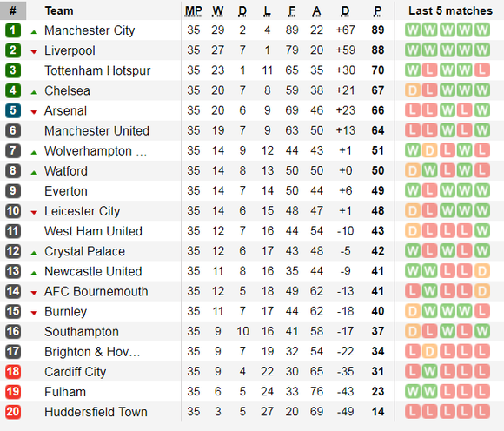Sort by W wins column header

pos(217,11)
